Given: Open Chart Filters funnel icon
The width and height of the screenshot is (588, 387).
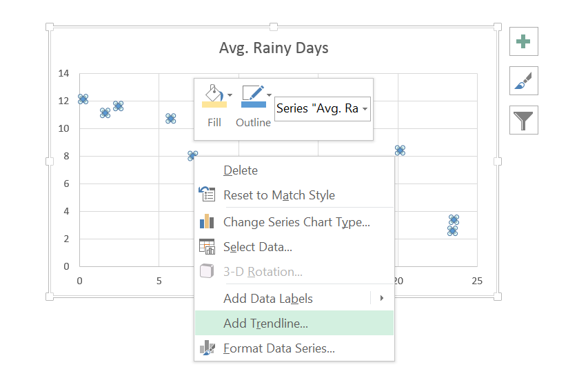Looking at the screenshot, I should tap(523, 121).
